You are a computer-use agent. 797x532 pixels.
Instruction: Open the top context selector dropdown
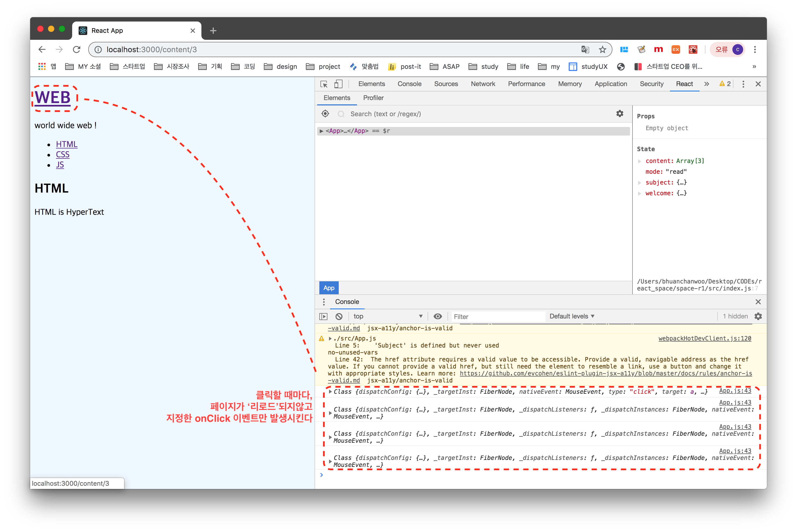[387, 316]
